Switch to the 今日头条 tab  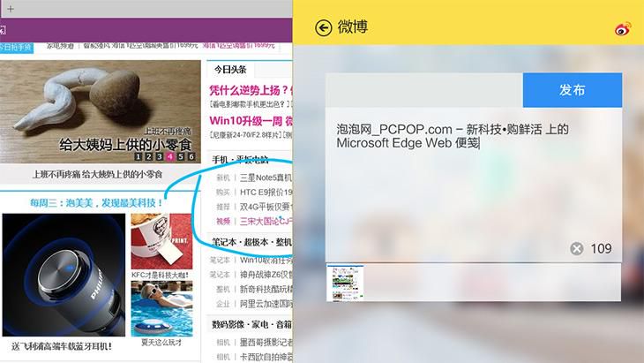pos(230,70)
